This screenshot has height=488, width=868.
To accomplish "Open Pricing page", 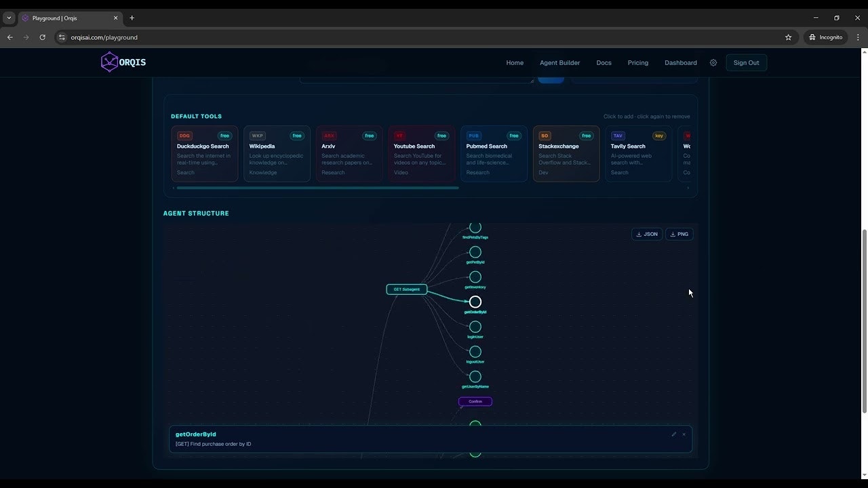I will click(637, 62).
